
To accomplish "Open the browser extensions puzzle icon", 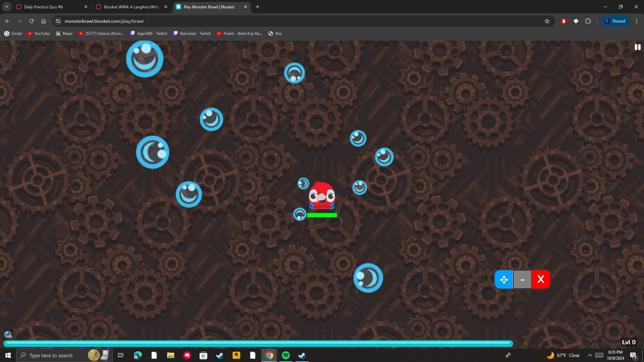I will point(588,21).
